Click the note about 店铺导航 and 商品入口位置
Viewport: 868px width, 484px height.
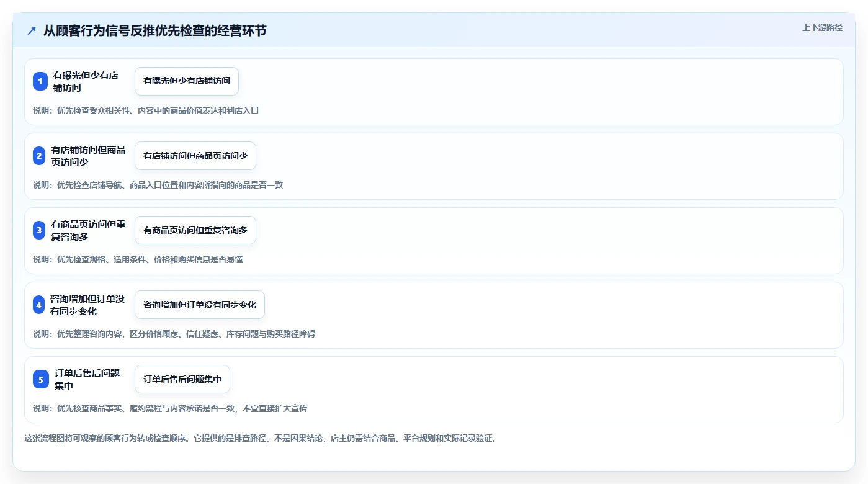[158, 185]
